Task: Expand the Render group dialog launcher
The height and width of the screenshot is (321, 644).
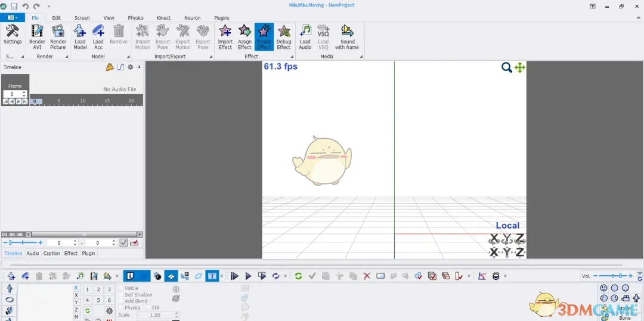Action: pyautogui.click(x=67, y=57)
